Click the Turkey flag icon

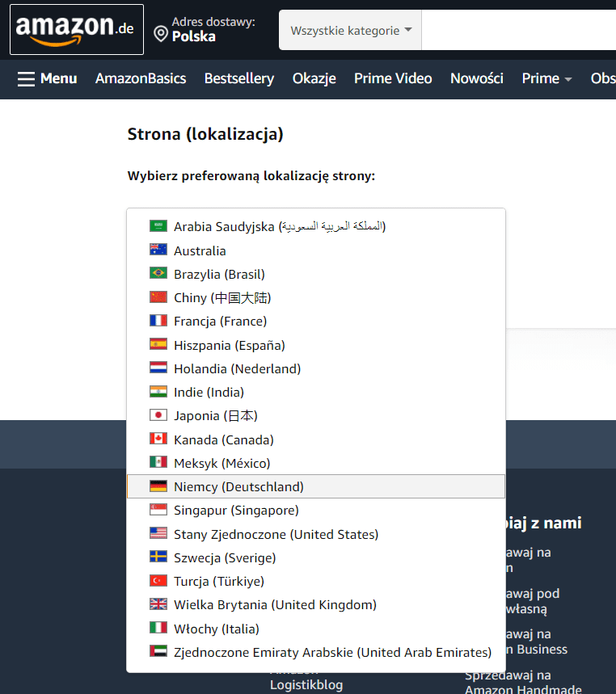pyautogui.click(x=158, y=580)
